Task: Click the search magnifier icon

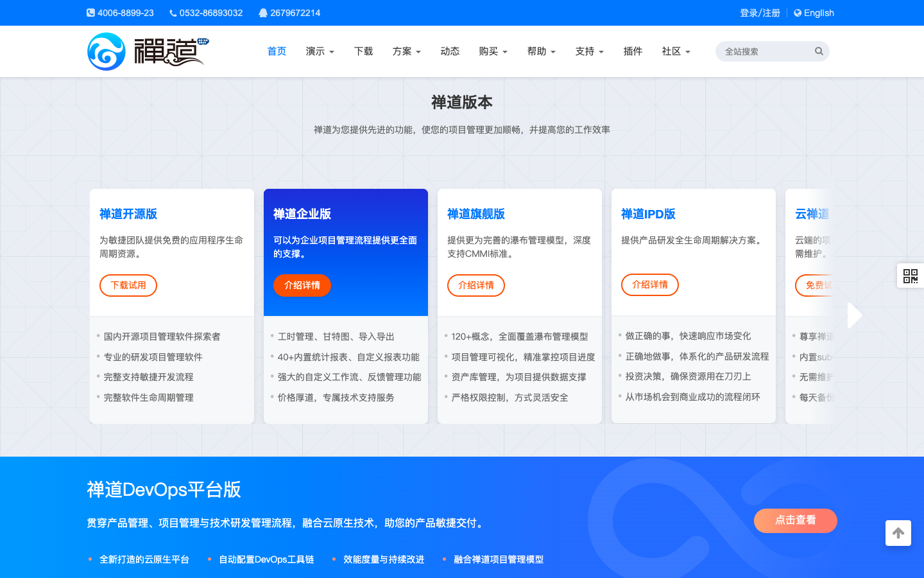Action: pyautogui.click(x=819, y=51)
